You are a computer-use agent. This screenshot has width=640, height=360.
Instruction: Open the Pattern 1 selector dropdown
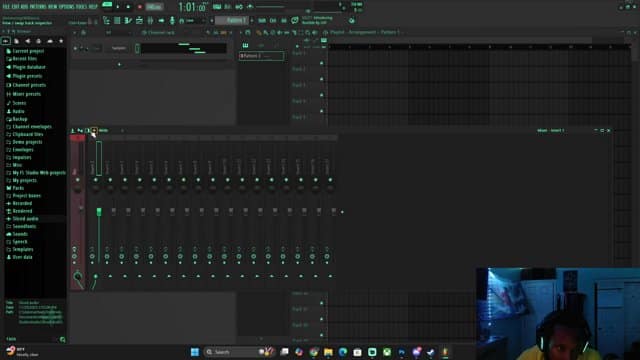(233, 20)
